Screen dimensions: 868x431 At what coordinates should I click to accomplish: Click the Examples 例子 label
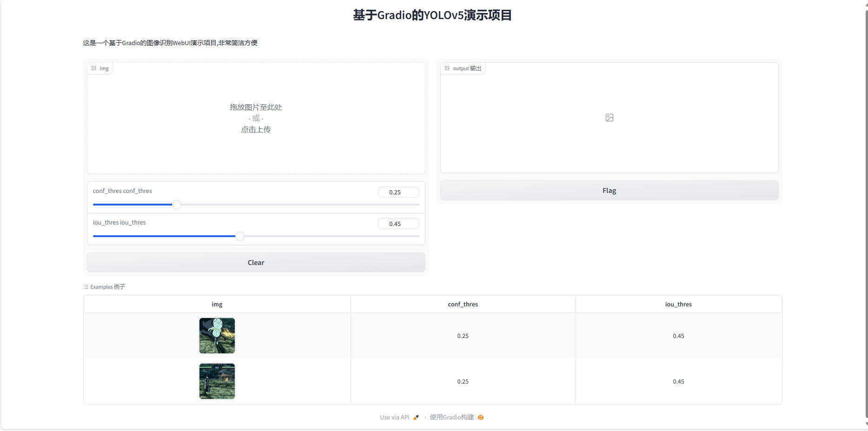pyautogui.click(x=107, y=287)
